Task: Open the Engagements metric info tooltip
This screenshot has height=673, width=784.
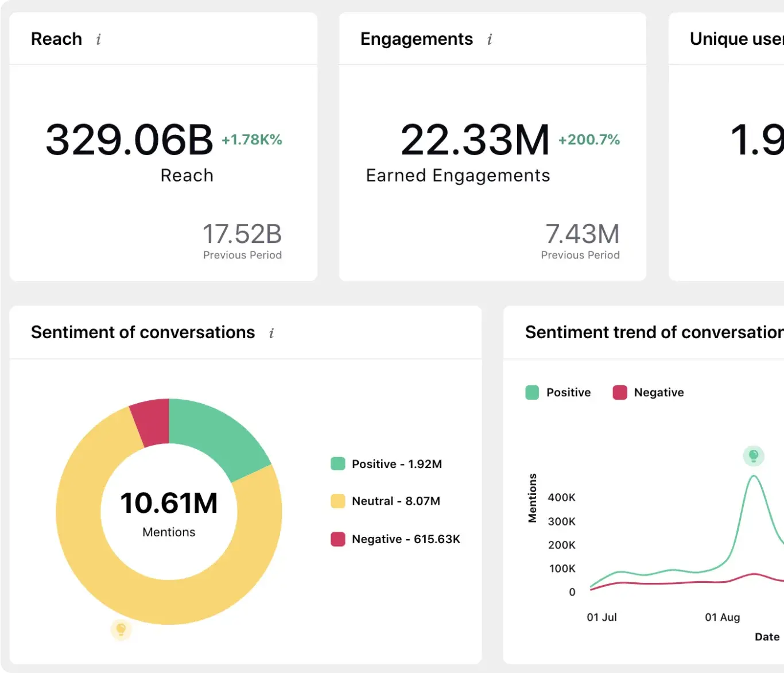Action: [489, 39]
